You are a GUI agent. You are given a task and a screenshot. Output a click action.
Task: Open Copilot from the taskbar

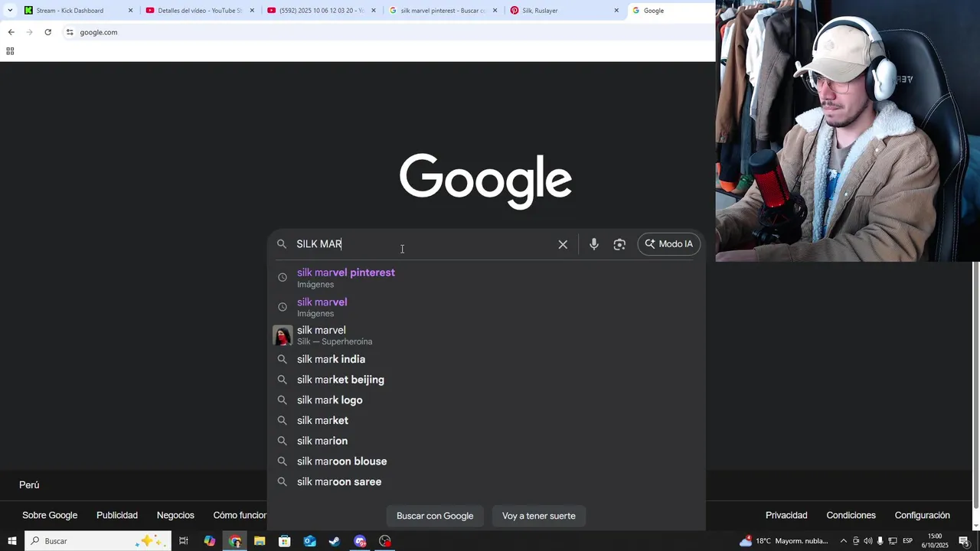[x=210, y=541]
